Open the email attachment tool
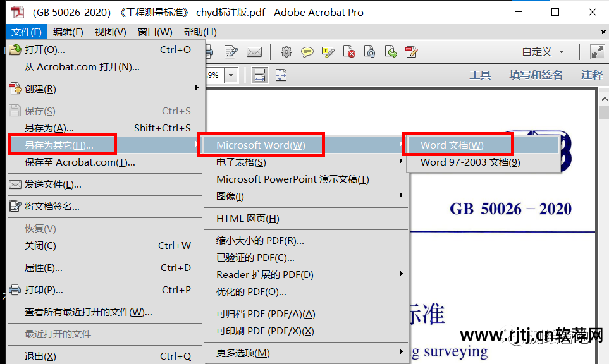 tap(255, 52)
